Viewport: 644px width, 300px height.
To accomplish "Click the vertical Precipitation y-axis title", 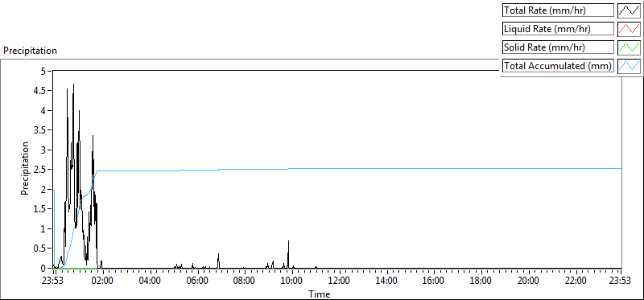I will click(25, 168).
